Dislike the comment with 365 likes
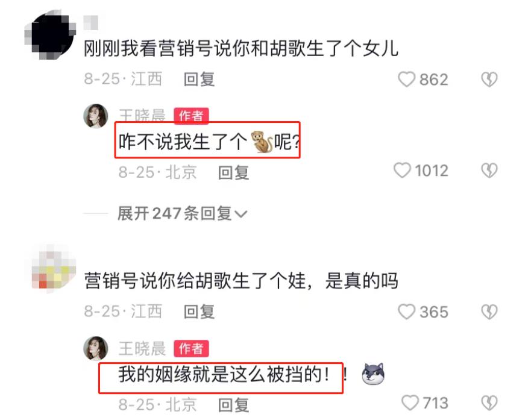This screenshot has height=420, width=531. tap(489, 312)
